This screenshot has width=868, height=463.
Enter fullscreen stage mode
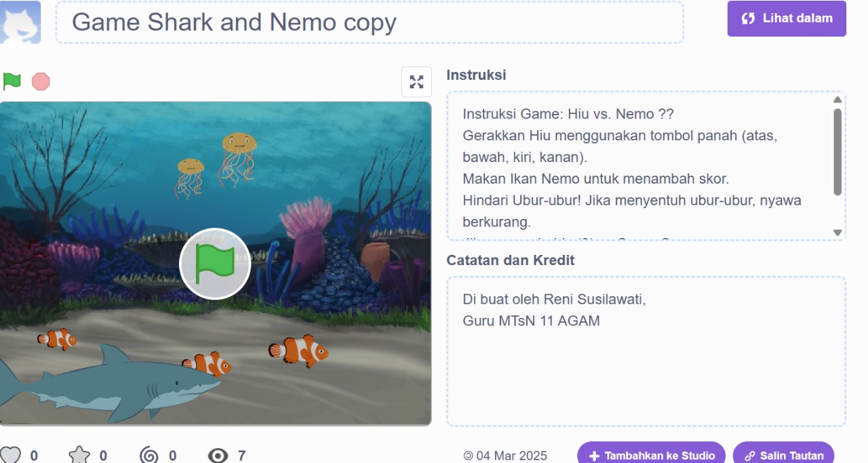point(416,82)
